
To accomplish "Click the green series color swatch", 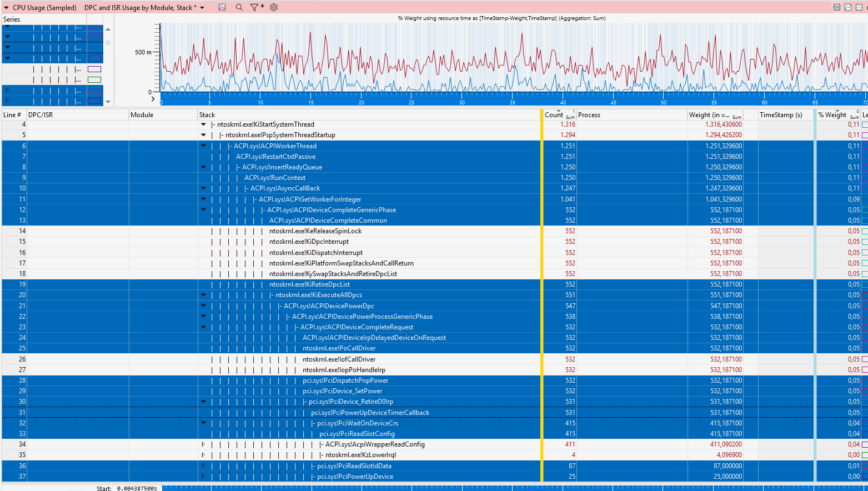I will 94,80.
